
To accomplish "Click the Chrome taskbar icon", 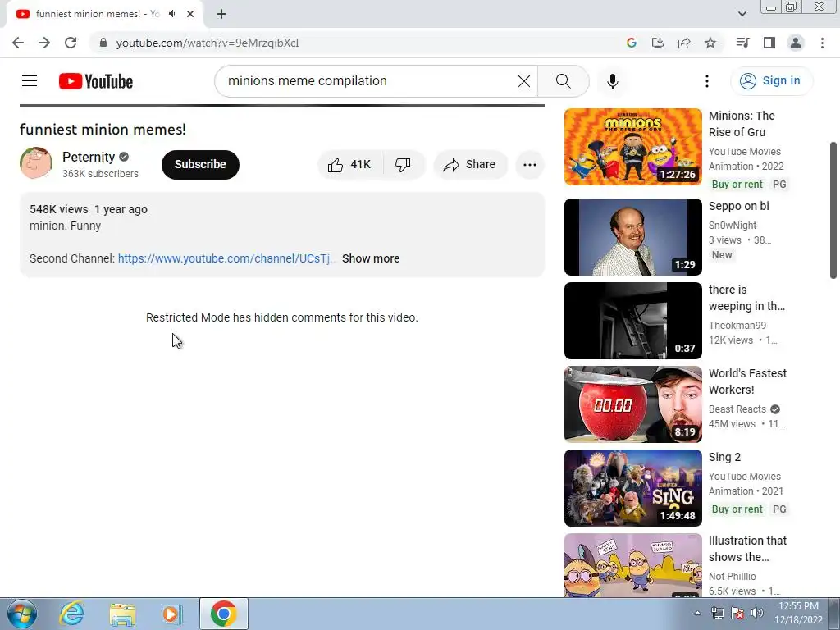I will pos(223,614).
